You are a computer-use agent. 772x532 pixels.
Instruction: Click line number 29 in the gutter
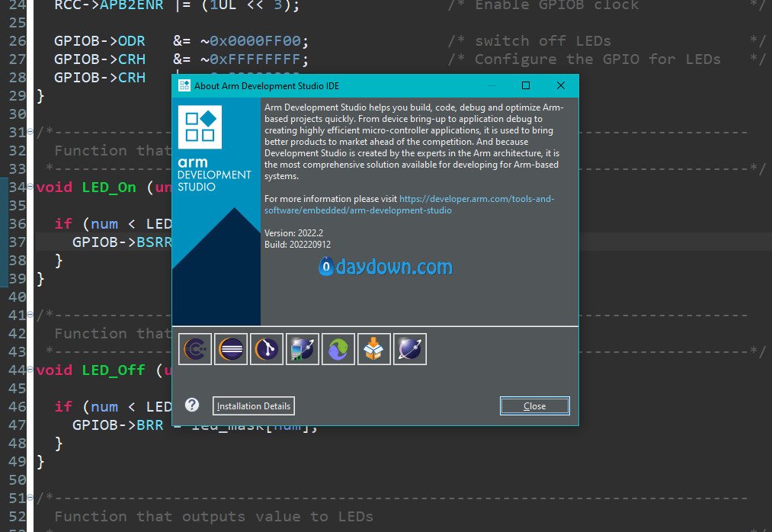point(18,95)
